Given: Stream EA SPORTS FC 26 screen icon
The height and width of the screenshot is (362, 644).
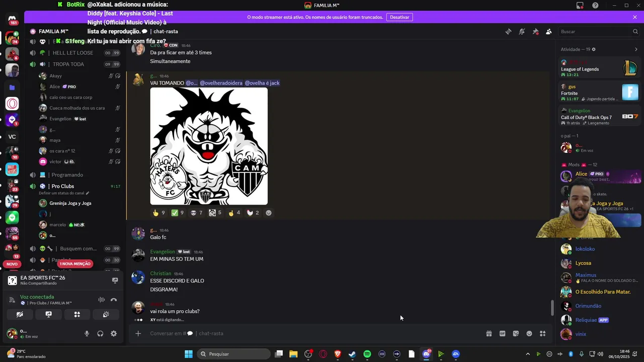Looking at the screenshot, I should click(x=115, y=281).
